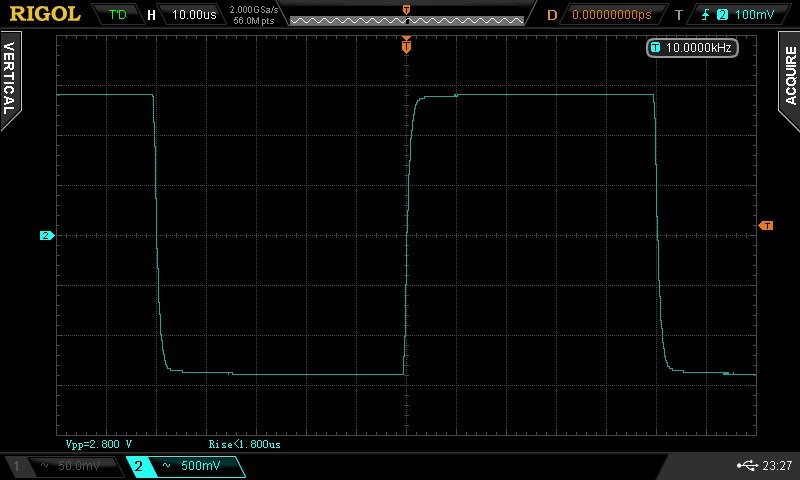The width and height of the screenshot is (800, 480).
Task: Click the USB connection icon
Action: 747,465
